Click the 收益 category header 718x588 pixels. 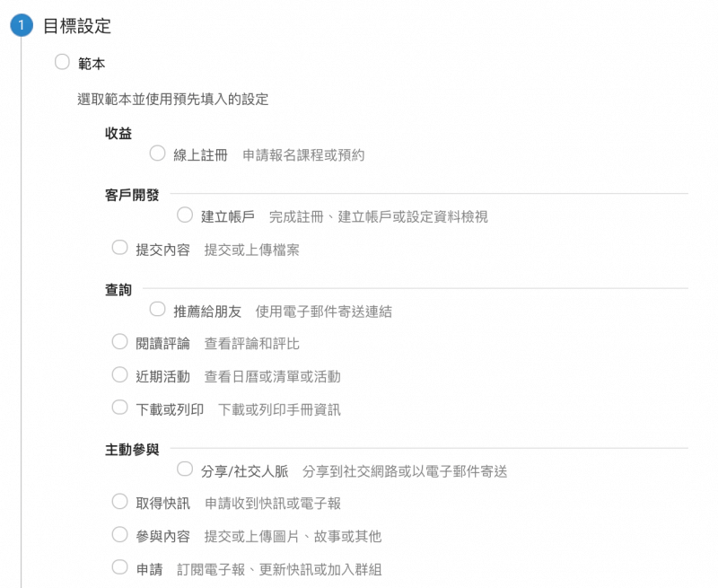pos(116,133)
